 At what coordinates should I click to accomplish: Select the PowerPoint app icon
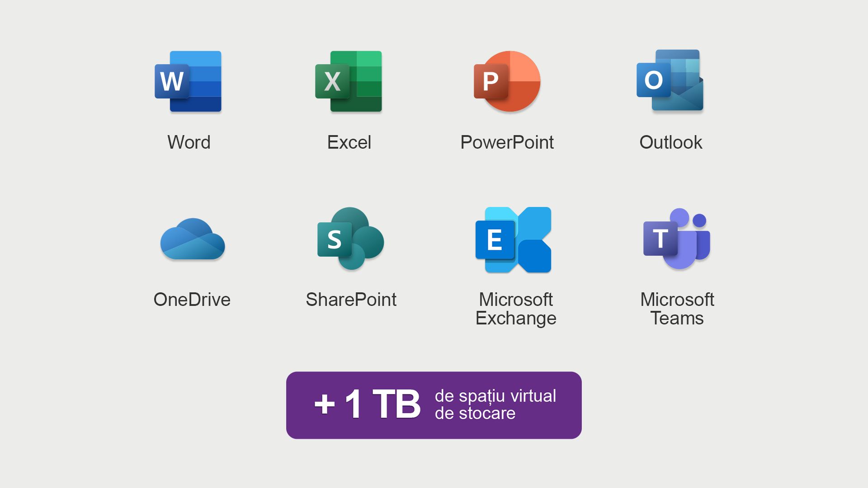click(507, 81)
